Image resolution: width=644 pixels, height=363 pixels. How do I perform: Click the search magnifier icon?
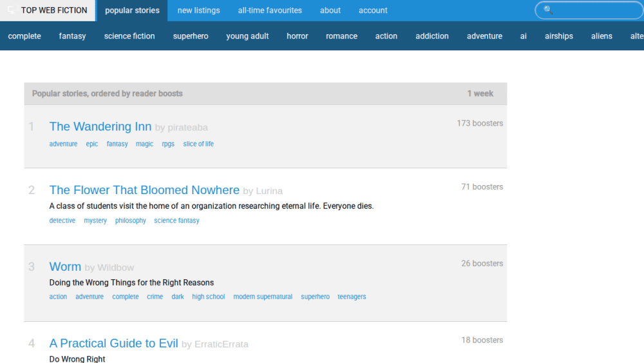pyautogui.click(x=548, y=10)
